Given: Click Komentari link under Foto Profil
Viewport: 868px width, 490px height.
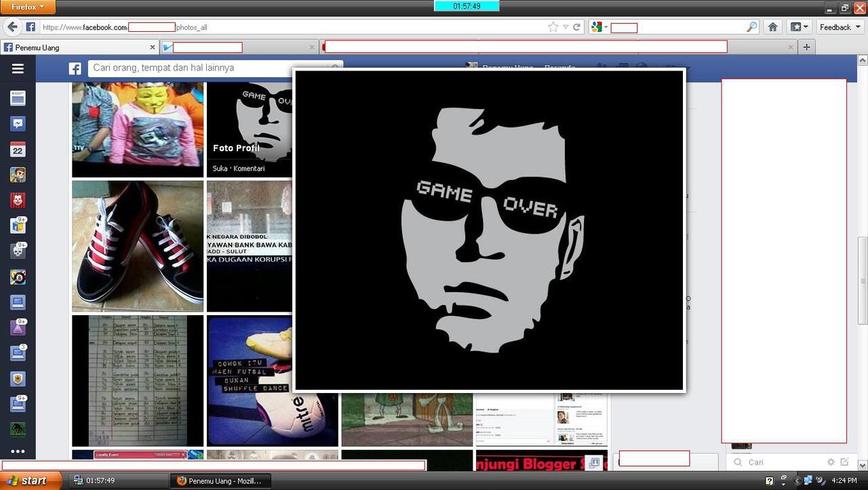Looking at the screenshot, I should point(249,169).
